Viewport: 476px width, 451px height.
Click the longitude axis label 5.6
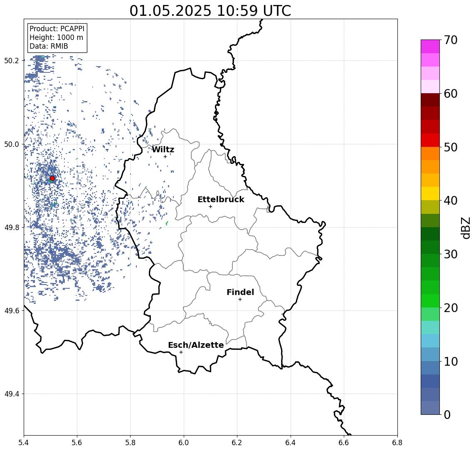77,443
